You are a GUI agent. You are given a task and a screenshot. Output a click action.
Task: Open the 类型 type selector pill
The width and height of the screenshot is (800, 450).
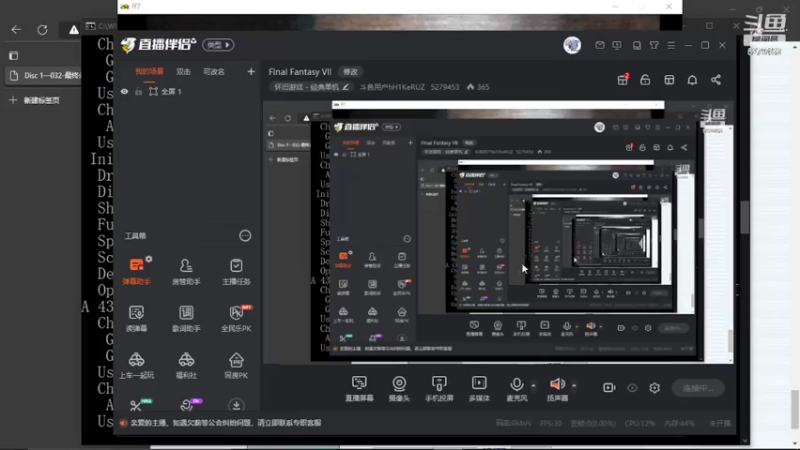(x=218, y=45)
